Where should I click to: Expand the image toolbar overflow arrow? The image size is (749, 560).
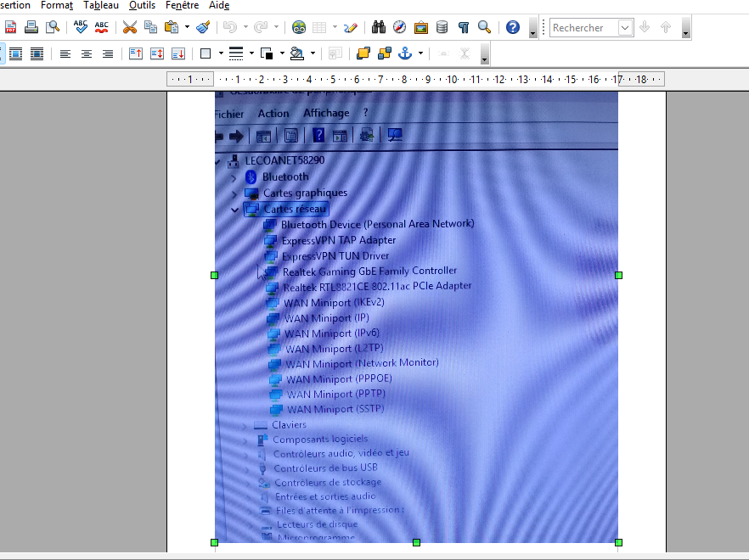(484, 53)
